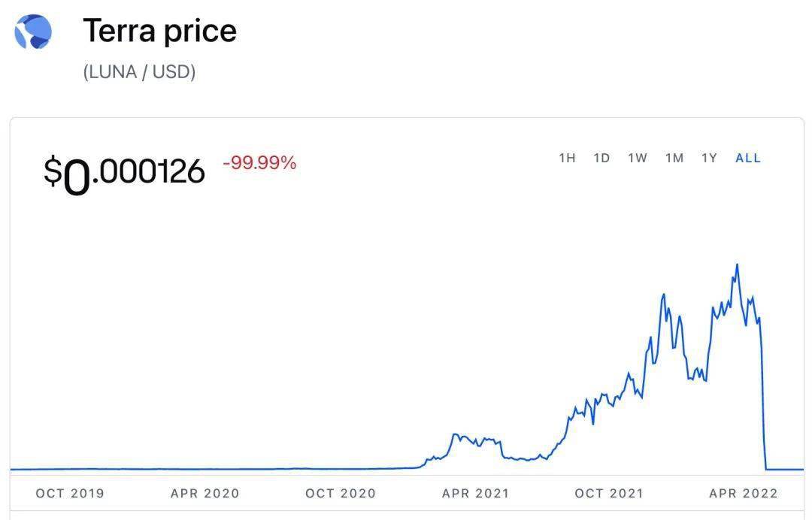Select the ALL time range
812x520 pixels.
[x=748, y=158]
